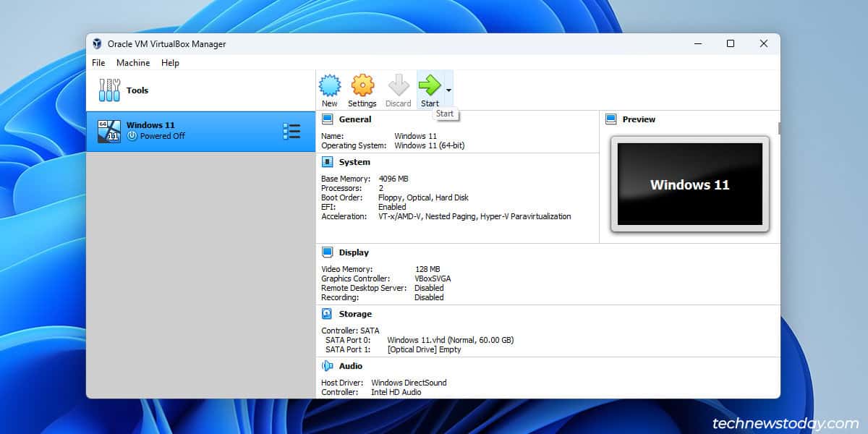Minimize the VirtualBox Manager window
The width and height of the screenshot is (868, 434).
pyautogui.click(x=697, y=43)
